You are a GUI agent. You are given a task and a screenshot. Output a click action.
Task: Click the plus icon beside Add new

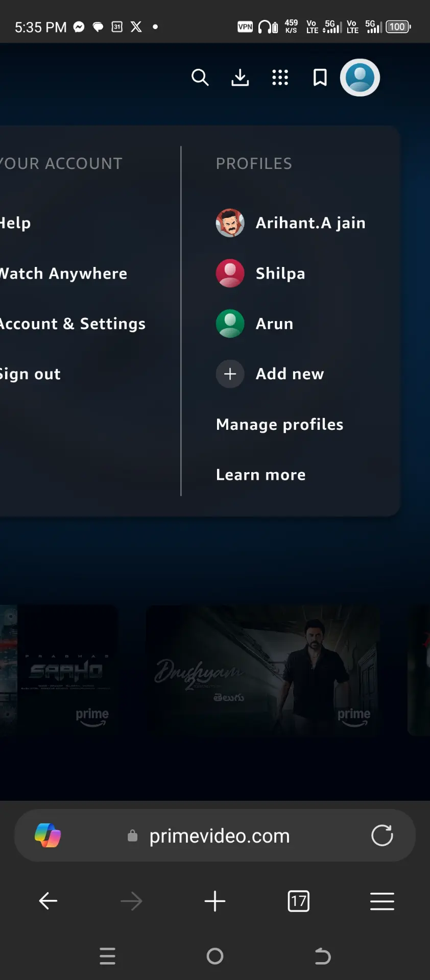click(230, 374)
